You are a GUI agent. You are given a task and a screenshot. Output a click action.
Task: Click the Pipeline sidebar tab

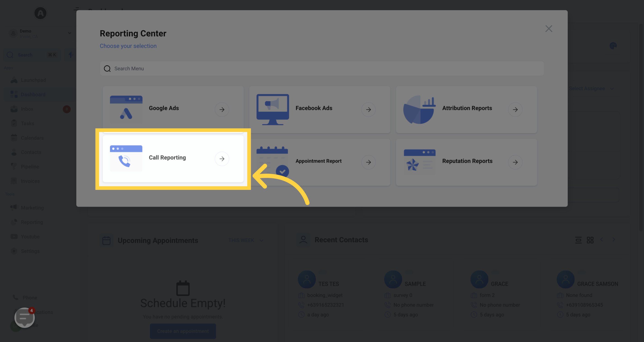(x=30, y=166)
